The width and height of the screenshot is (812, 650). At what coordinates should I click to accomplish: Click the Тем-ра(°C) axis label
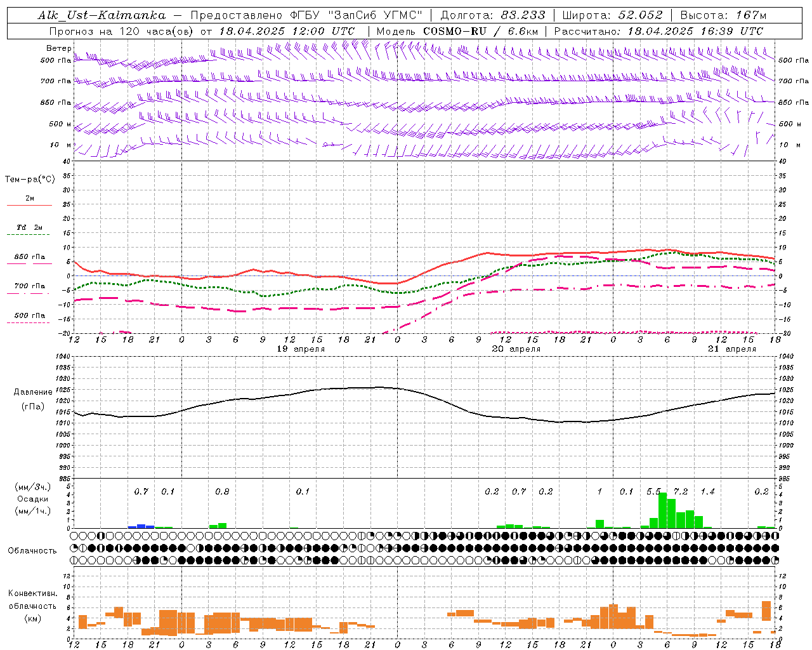tap(30, 180)
